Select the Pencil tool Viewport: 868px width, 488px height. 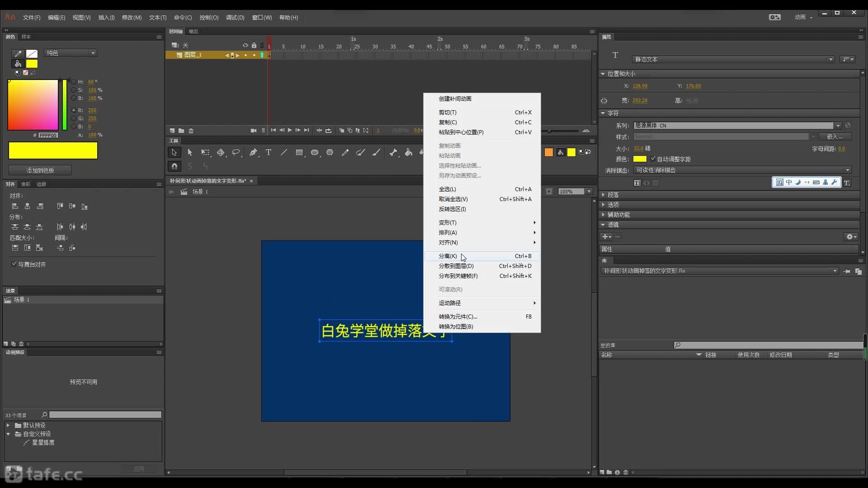[345, 153]
